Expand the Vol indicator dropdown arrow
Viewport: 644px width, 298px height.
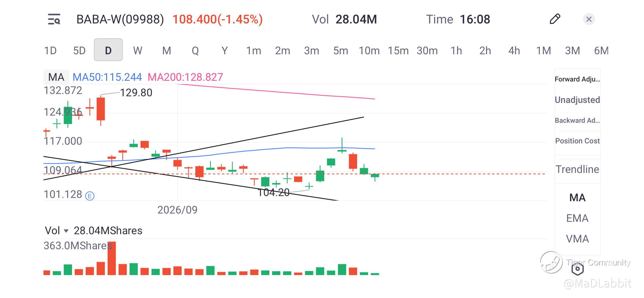tap(66, 231)
